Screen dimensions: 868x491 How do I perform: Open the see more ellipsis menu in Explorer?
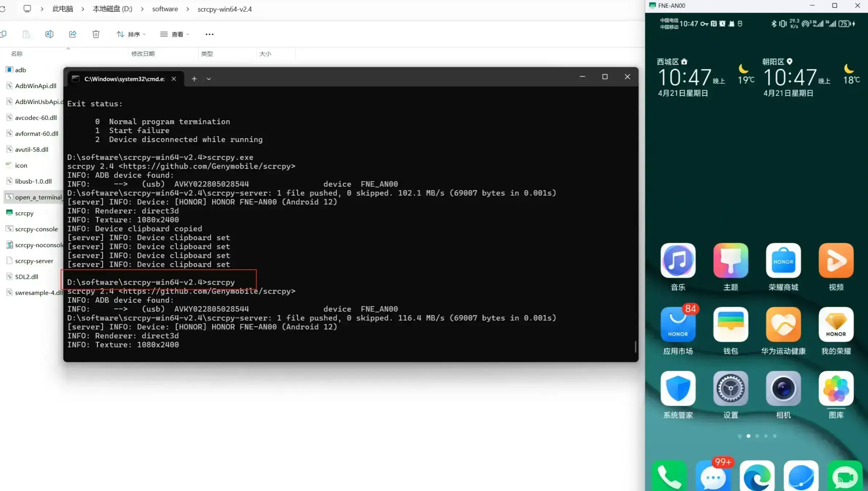tap(209, 34)
